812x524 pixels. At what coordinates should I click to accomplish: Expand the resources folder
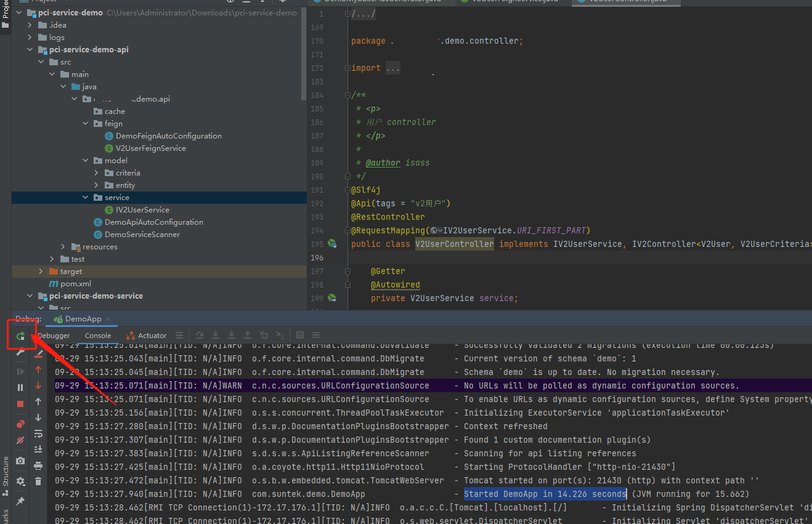(63, 247)
